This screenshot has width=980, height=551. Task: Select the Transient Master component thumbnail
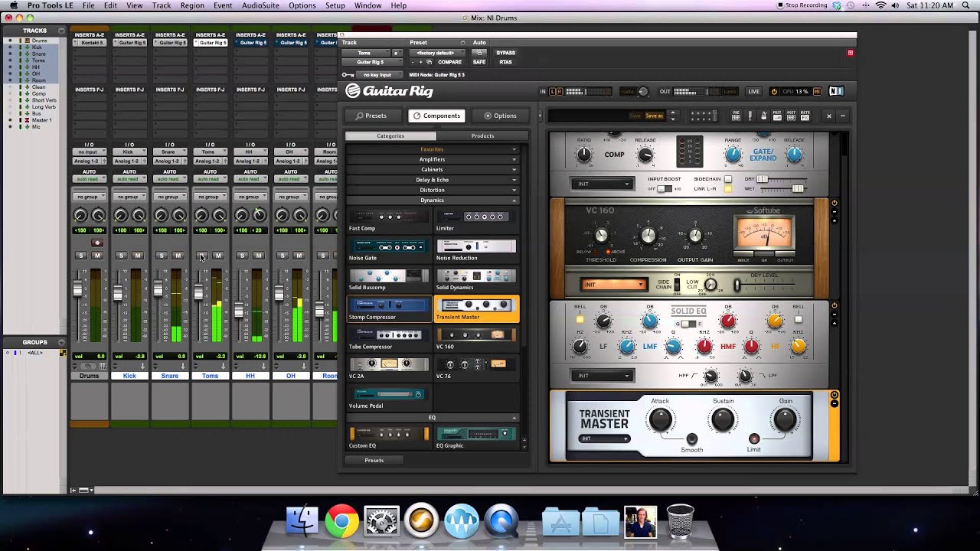[x=476, y=308]
